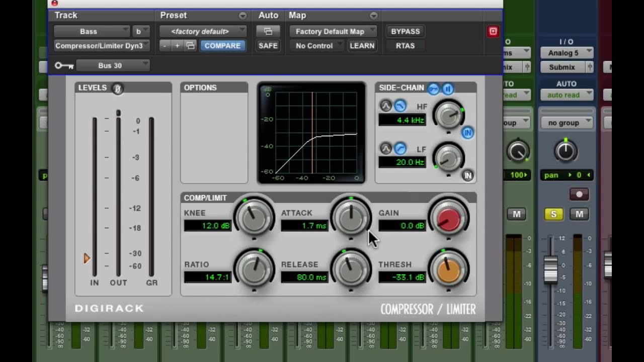This screenshot has height=362, width=644.
Task: Open the 'auto read' automation mode dropdown
Action: 567,95
